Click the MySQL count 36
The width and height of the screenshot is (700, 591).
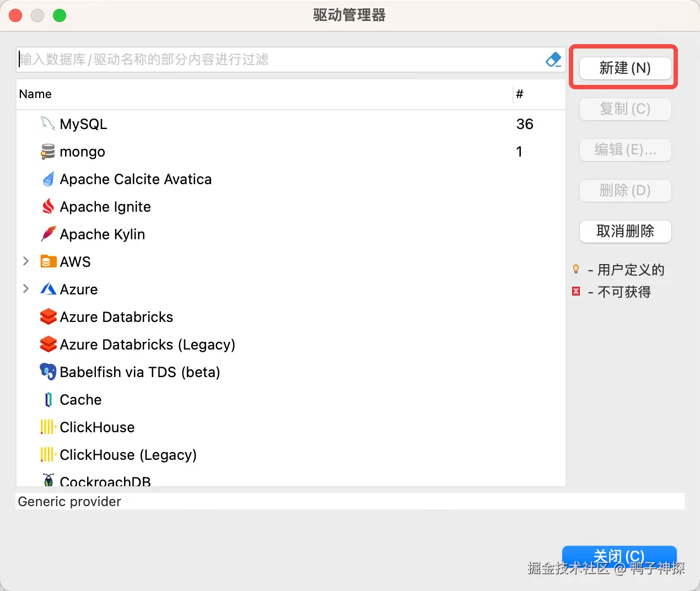[x=525, y=124]
